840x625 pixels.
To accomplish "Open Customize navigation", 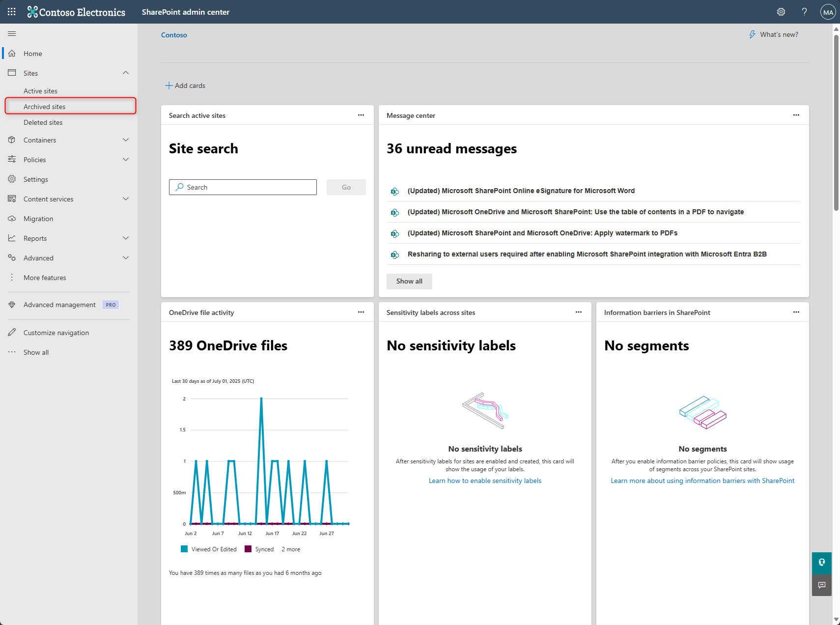I will click(55, 332).
